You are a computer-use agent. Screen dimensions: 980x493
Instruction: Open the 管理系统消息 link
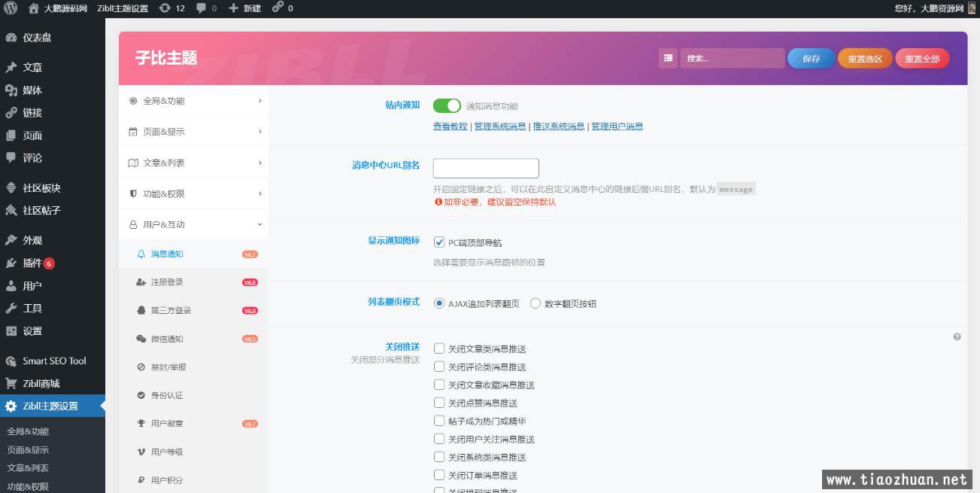tap(500, 126)
